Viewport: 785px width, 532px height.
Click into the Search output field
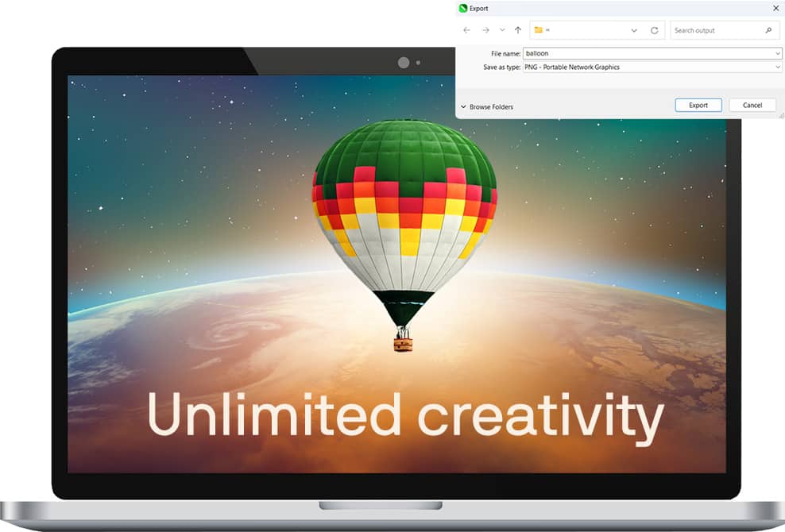coord(715,30)
